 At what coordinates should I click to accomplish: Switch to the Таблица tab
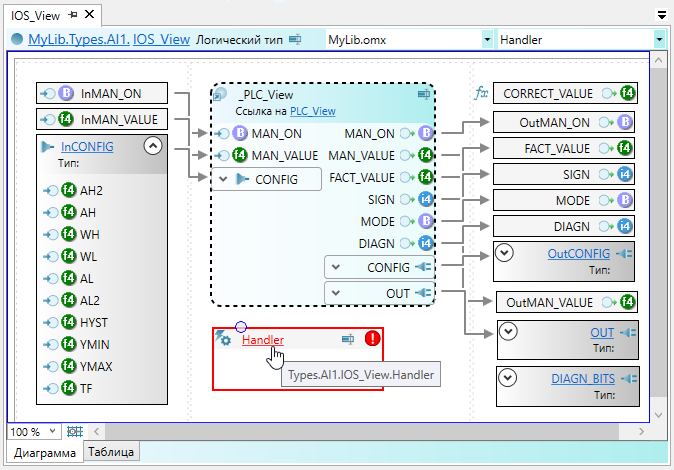[111, 452]
